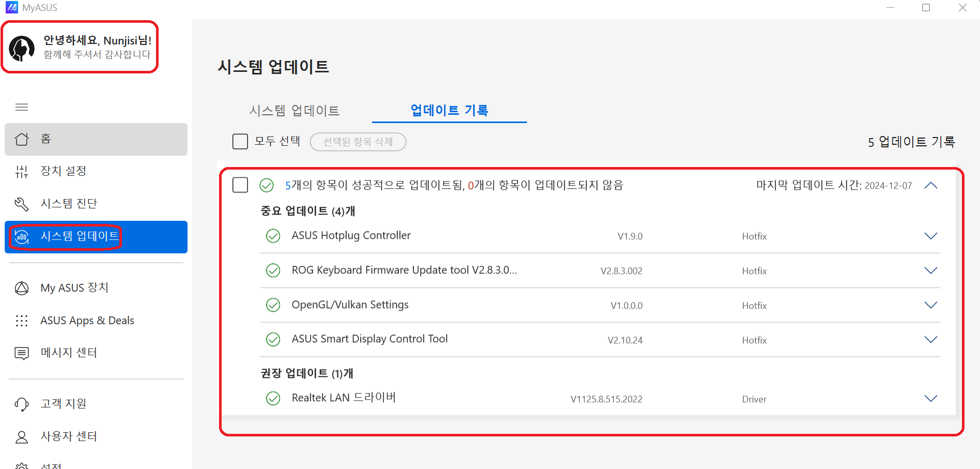
Task: Click the device settings sliders icon
Action: pos(22,172)
